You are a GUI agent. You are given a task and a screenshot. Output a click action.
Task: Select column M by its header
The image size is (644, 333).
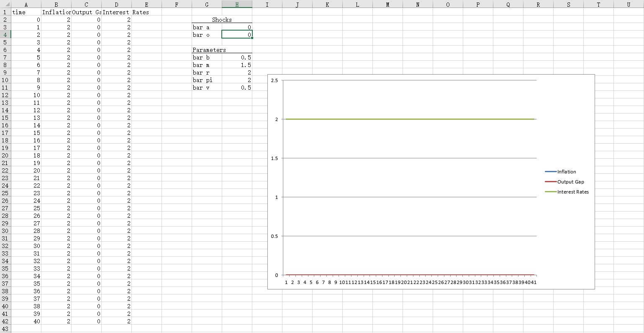click(387, 4)
